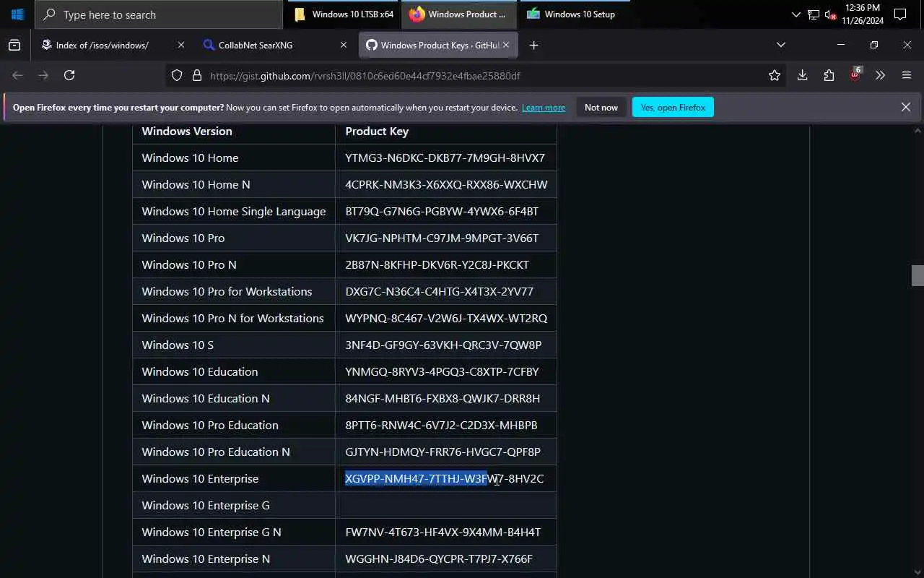Click the Product Key column header

point(377,131)
